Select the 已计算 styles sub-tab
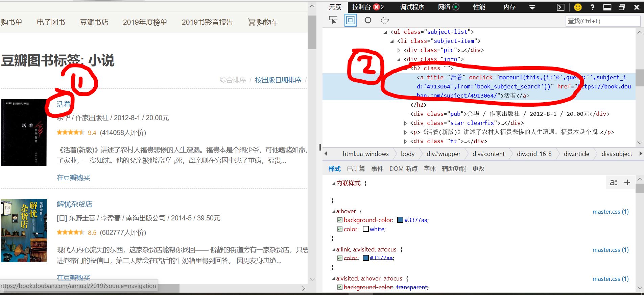The height and width of the screenshot is (295, 644). 356,168
